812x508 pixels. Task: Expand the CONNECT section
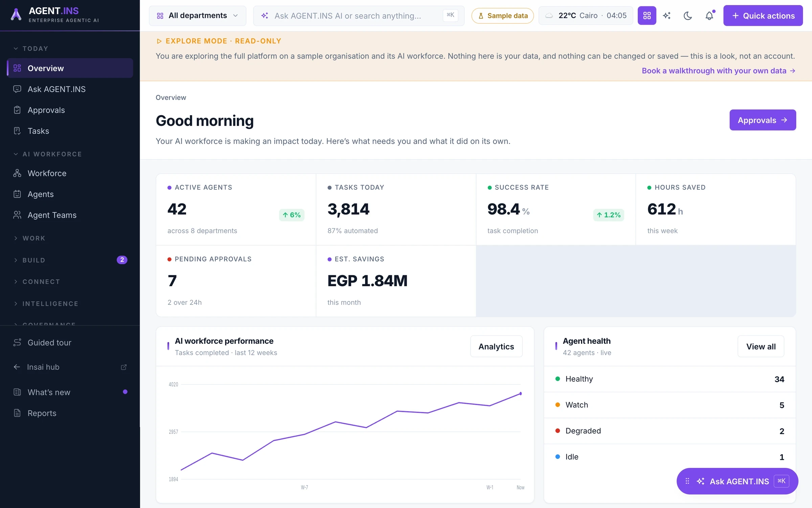(x=37, y=282)
